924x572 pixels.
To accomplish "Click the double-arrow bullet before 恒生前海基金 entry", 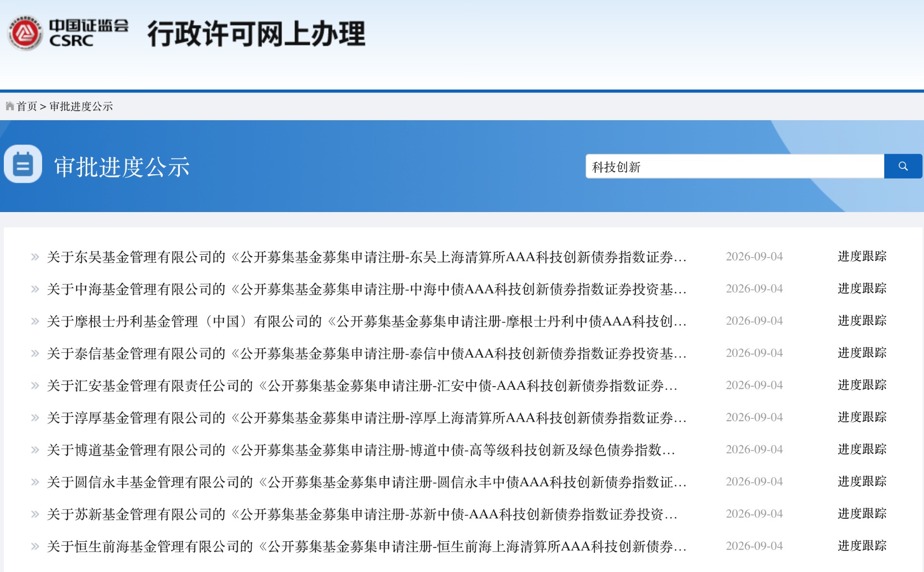I will tap(35, 546).
